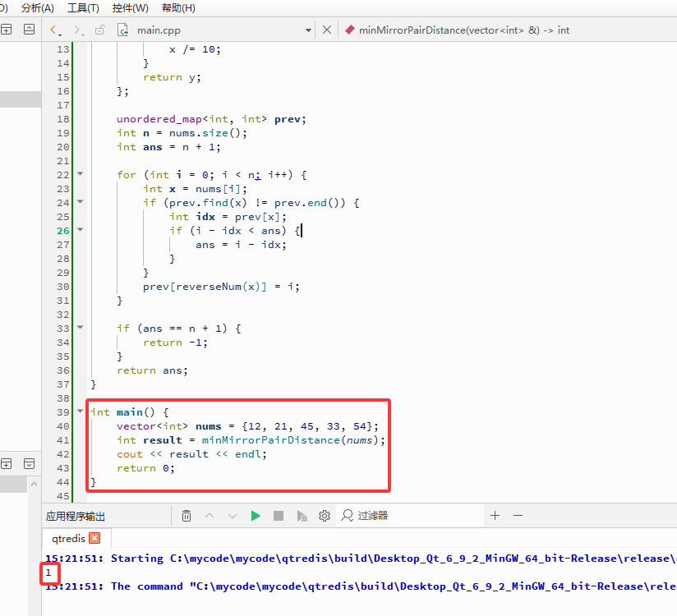The height and width of the screenshot is (616, 677).
Task: Open the 工具(T) menu
Action: (83, 7)
